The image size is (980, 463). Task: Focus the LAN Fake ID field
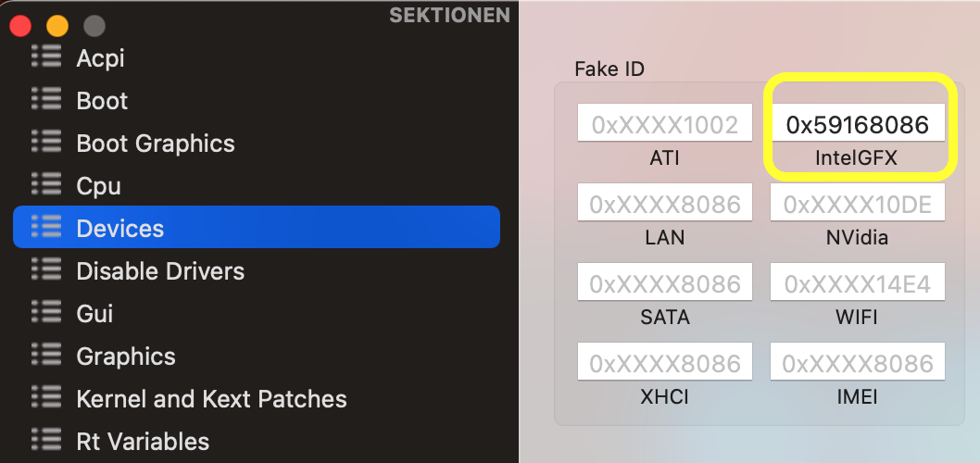664,204
